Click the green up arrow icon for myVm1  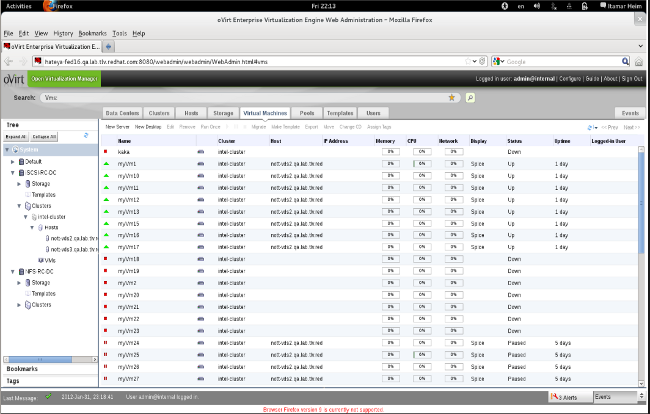pyautogui.click(x=106, y=164)
